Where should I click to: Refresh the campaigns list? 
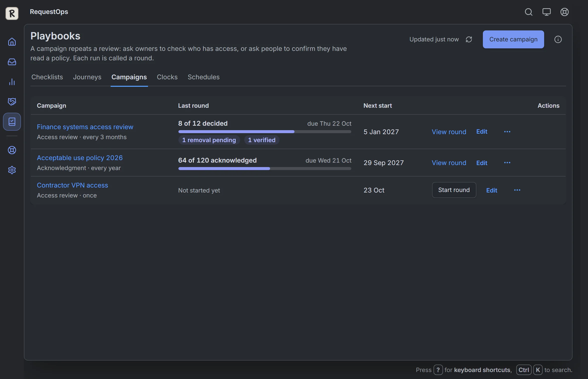click(469, 39)
